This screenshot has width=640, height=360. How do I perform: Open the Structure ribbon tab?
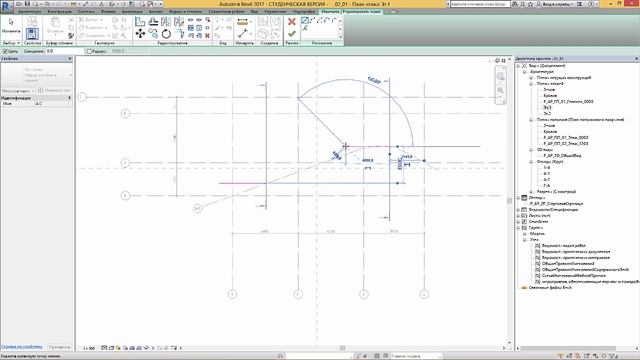59,12
